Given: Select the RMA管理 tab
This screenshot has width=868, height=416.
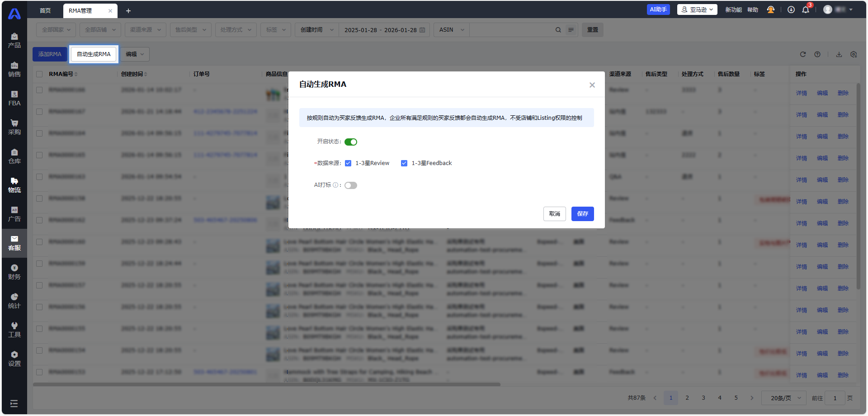Looking at the screenshot, I should [81, 11].
